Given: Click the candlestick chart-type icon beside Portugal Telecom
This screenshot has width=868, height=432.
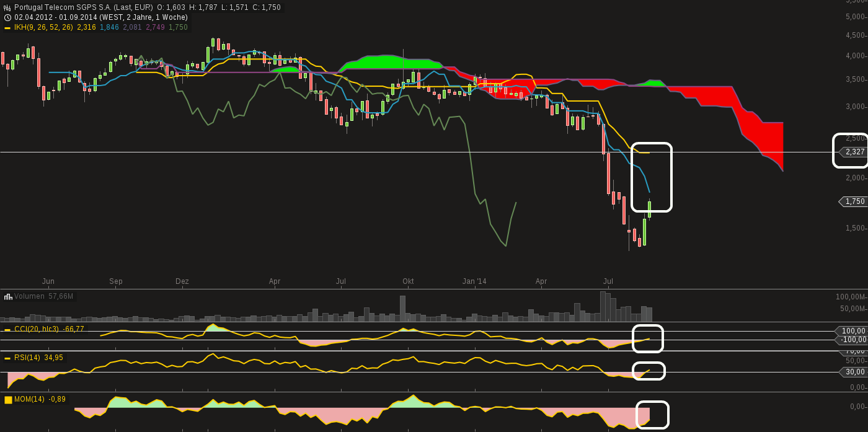Looking at the screenshot, I should pos(7,7).
